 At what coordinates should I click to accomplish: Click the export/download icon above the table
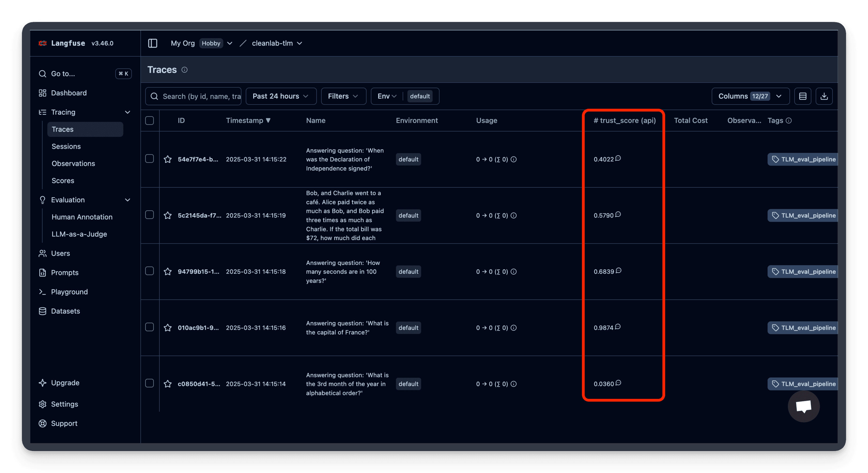tap(824, 96)
